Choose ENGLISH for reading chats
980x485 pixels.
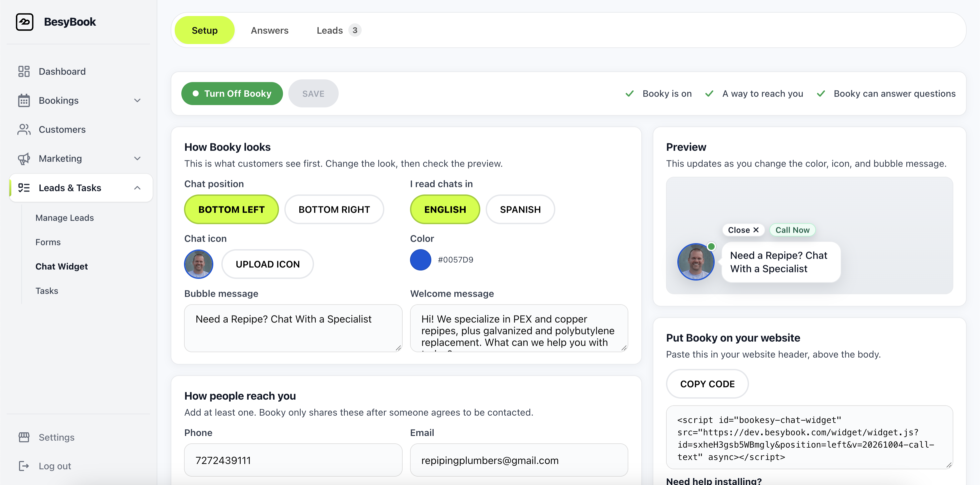coord(445,209)
